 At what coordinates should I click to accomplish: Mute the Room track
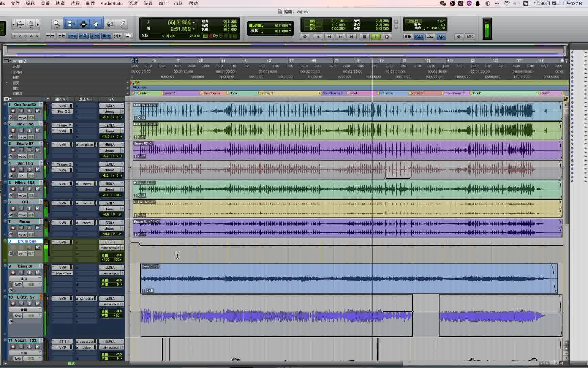click(x=38, y=228)
